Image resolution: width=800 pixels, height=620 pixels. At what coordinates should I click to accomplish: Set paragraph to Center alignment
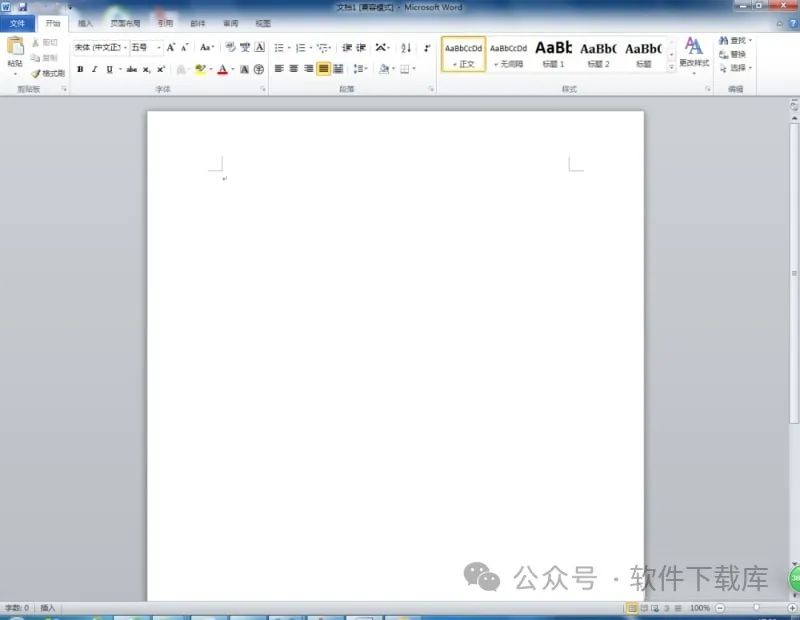coord(294,68)
